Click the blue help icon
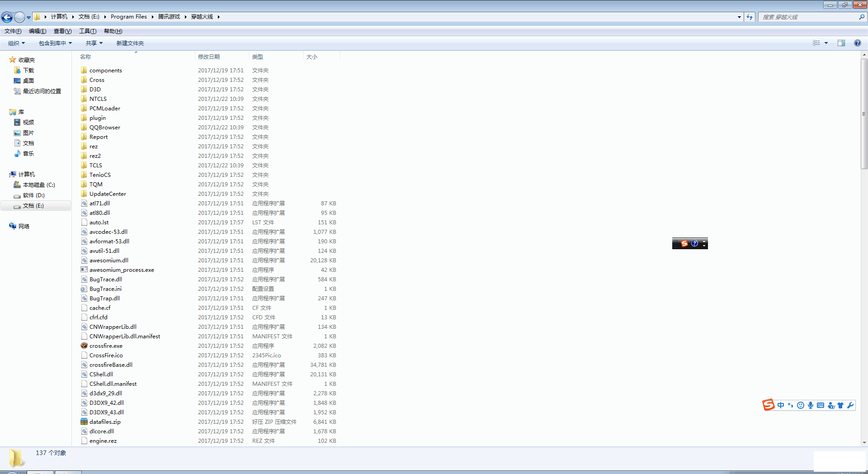868x474 pixels. click(857, 43)
